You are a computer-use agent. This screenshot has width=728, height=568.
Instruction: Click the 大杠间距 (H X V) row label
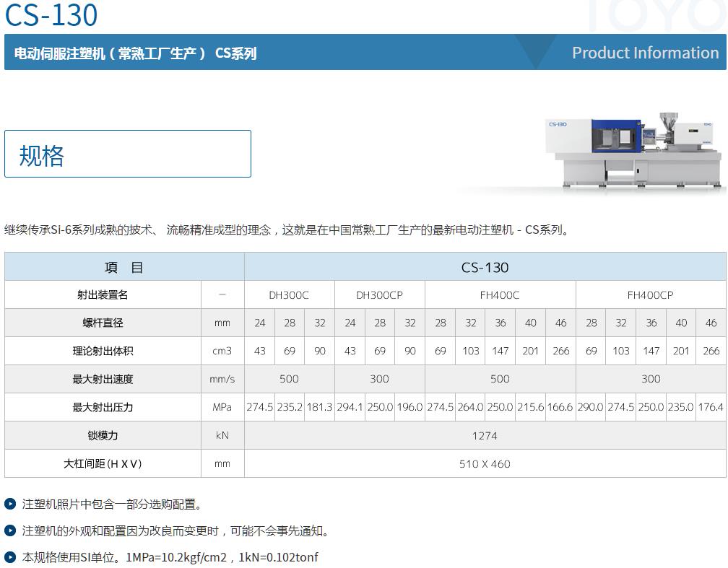(x=103, y=463)
